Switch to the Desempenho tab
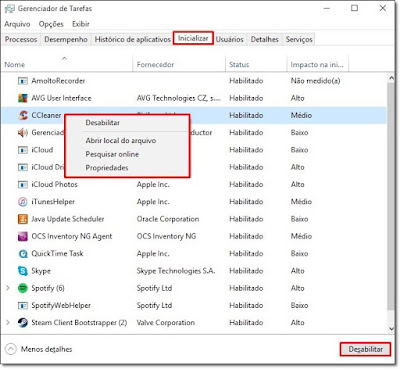Image resolution: width=400 pixels, height=369 pixels. (x=66, y=39)
